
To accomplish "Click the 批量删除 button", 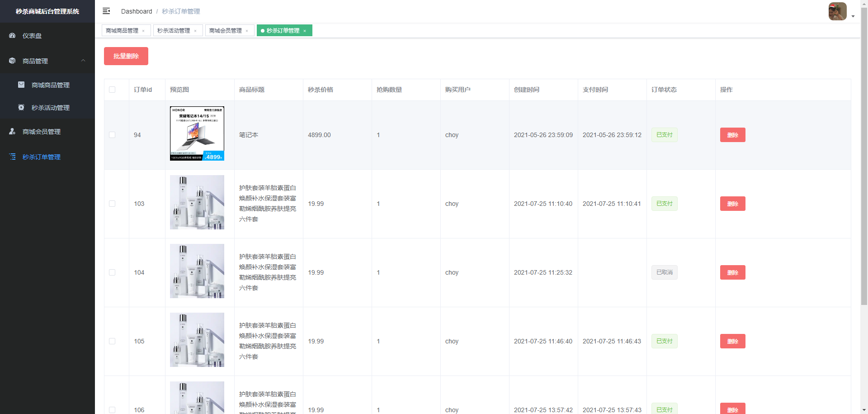I will (126, 56).
